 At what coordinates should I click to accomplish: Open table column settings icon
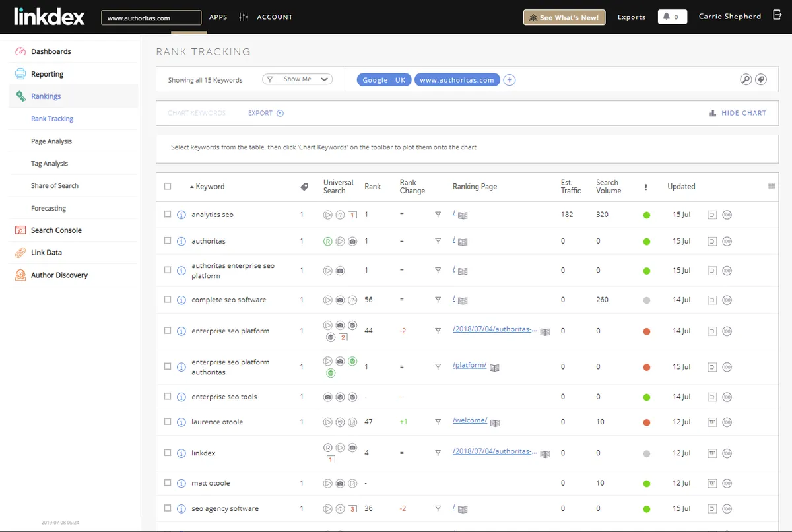[x=772, y=187]
